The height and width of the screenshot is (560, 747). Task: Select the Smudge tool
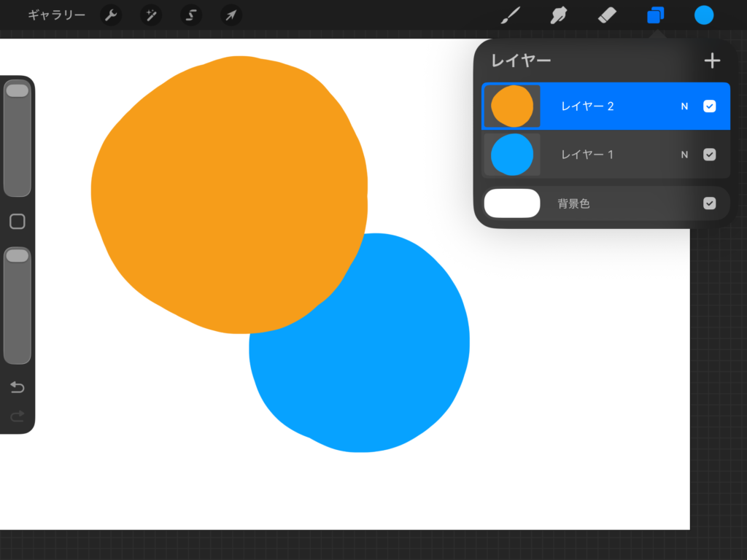coord(559,15)
